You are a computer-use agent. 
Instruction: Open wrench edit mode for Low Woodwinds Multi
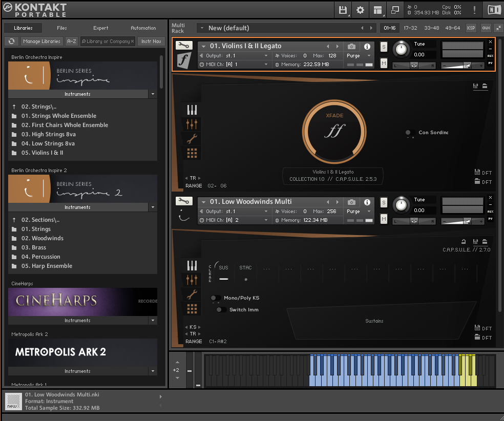(x=184, y=201)
